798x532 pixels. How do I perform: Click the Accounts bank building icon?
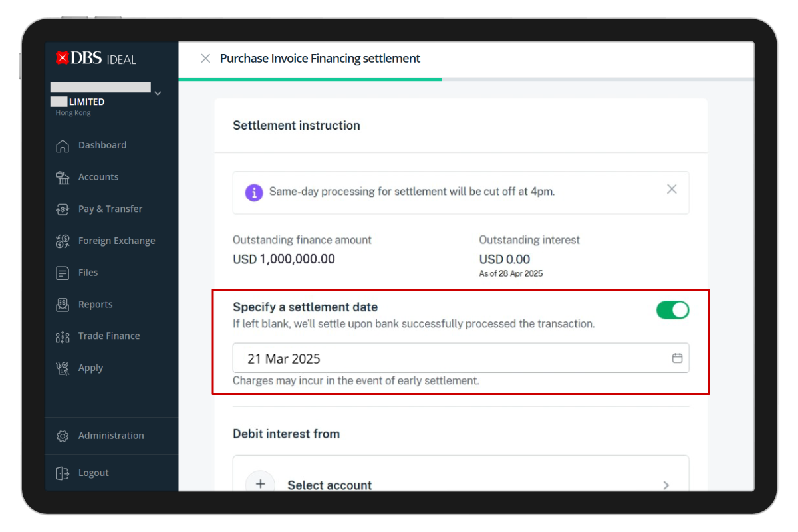click(x=63, y=178)
